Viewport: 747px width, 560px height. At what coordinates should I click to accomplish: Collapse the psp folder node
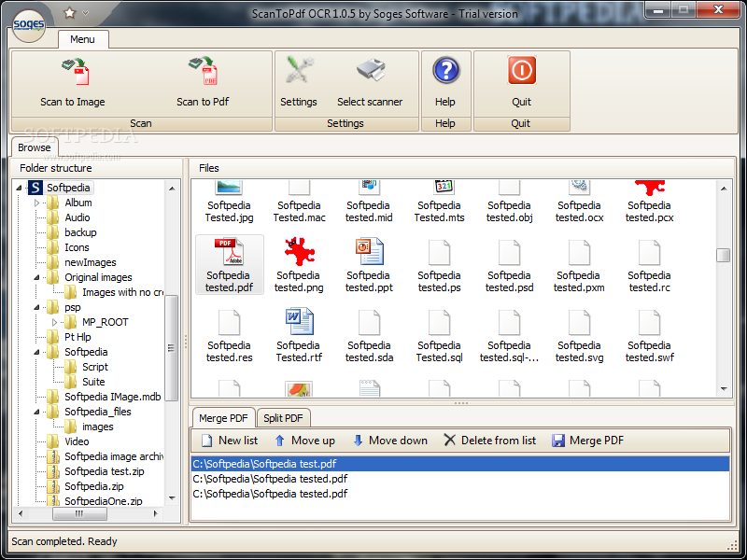[x=37, y=308]
